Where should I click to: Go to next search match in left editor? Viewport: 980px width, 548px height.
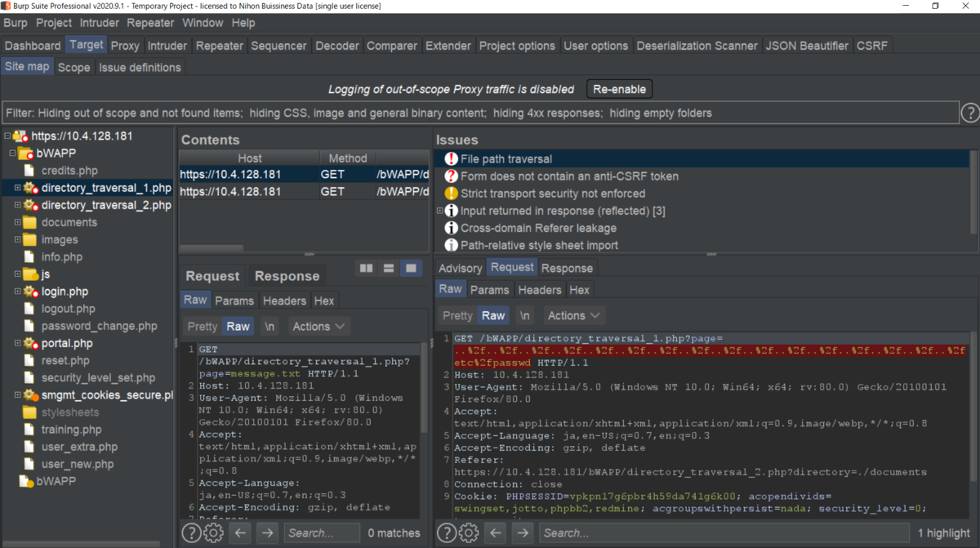tap(267, 533)
